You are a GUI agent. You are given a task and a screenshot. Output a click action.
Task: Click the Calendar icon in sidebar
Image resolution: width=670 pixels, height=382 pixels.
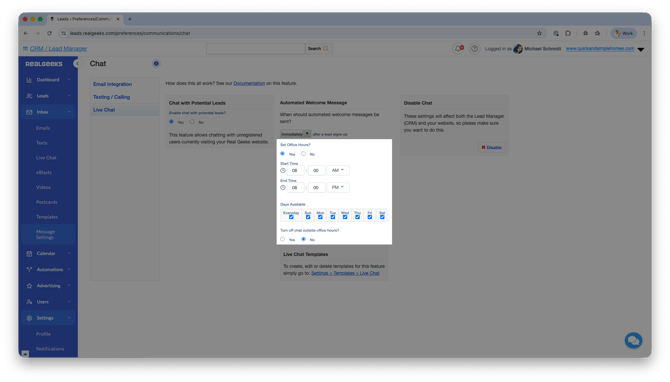[29, 254]
